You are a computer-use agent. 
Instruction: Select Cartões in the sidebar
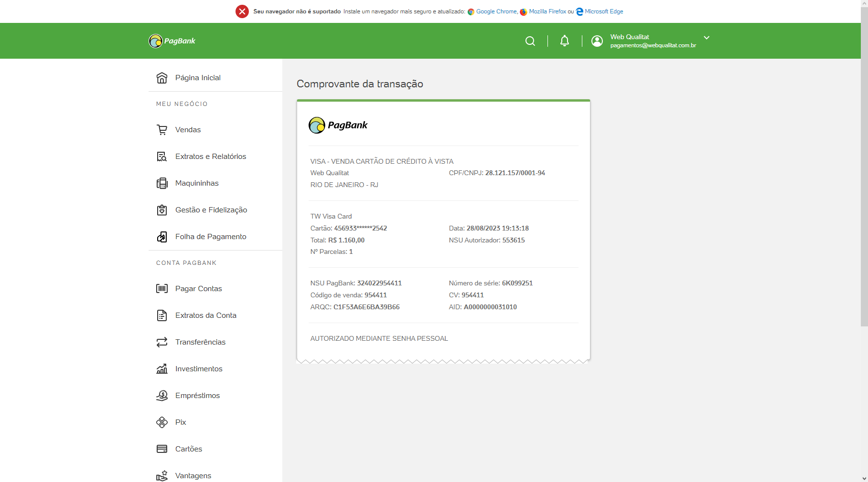[x=188, y=449]
